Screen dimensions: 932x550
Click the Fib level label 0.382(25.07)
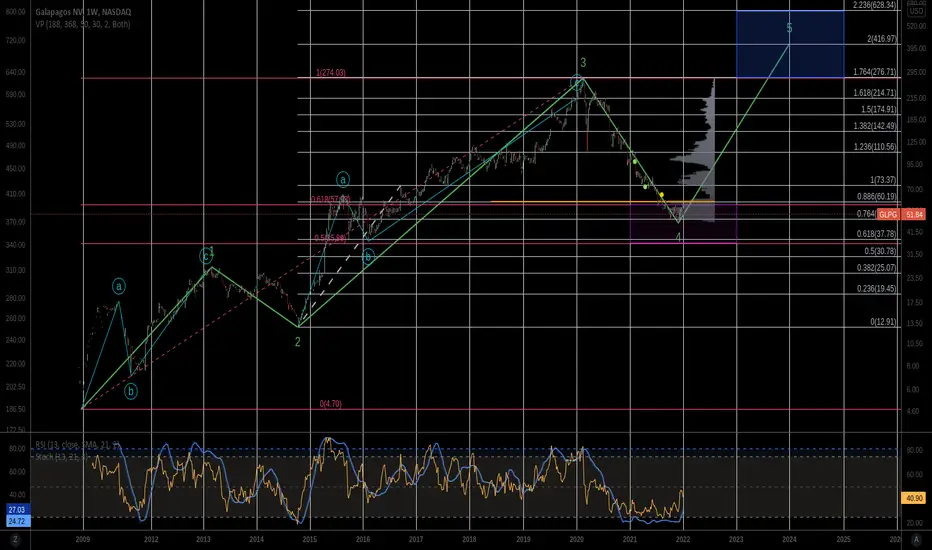point(877,268)
